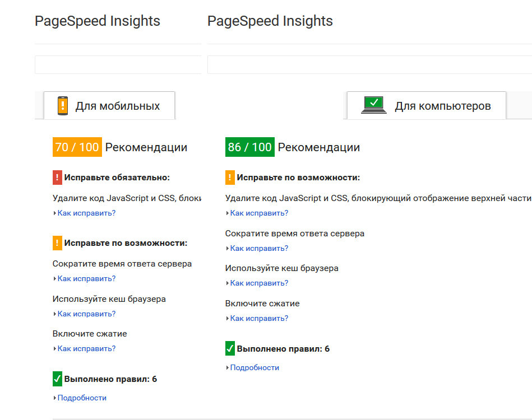Click the orange 70/100 score badge
This screenshot has height=420, width=532.
tap(77, 147)
